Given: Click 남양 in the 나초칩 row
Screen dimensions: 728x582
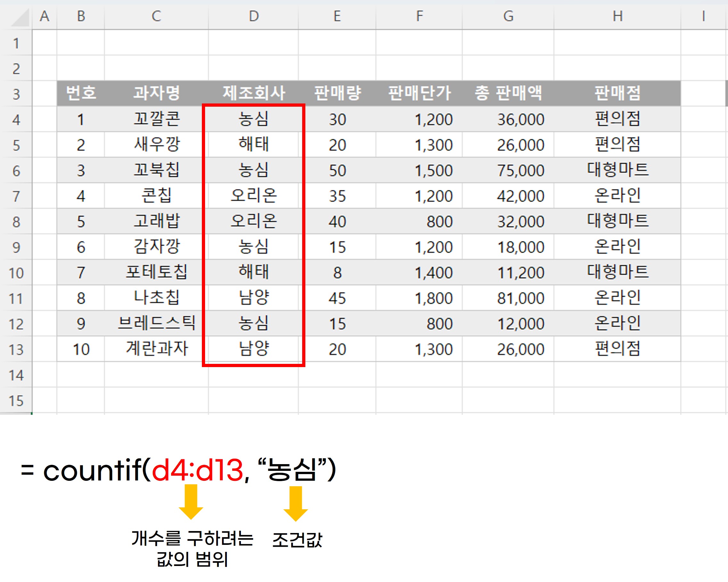Looking at the screenshot, I should [253, 298].
